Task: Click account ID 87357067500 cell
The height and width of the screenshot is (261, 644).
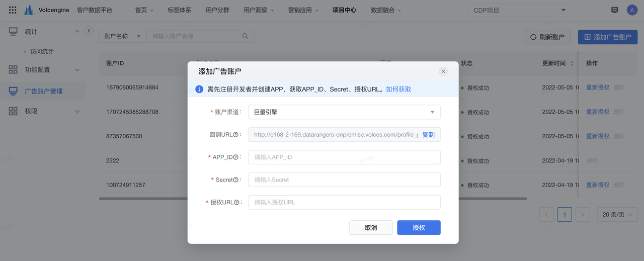Action: (x=124, y=136)
